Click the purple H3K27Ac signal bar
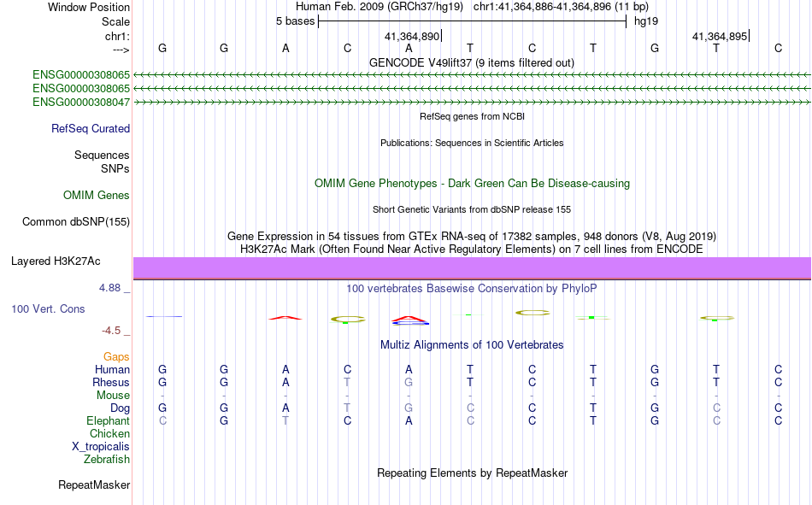The height and width of the screenshot is (505, 812). pos(473,267)
